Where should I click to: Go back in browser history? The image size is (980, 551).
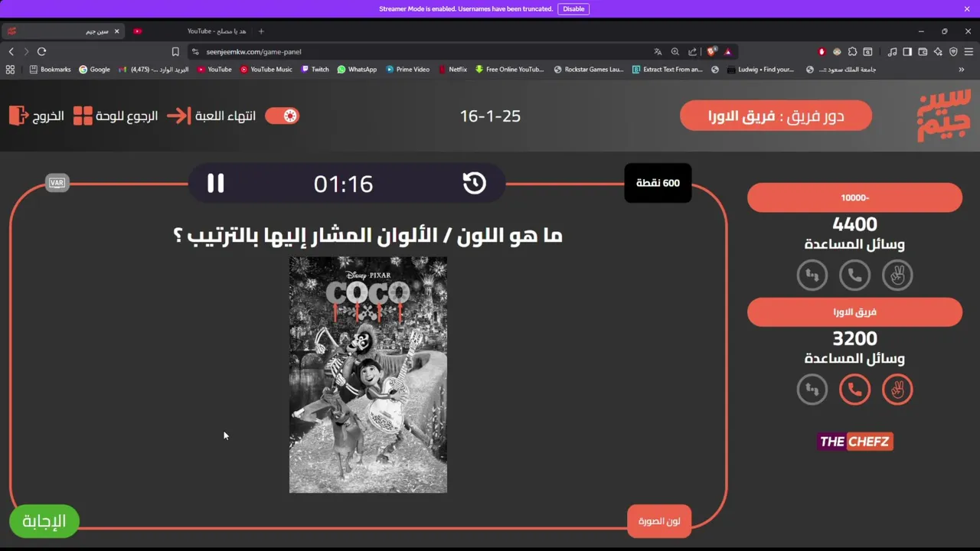point(11,51)
